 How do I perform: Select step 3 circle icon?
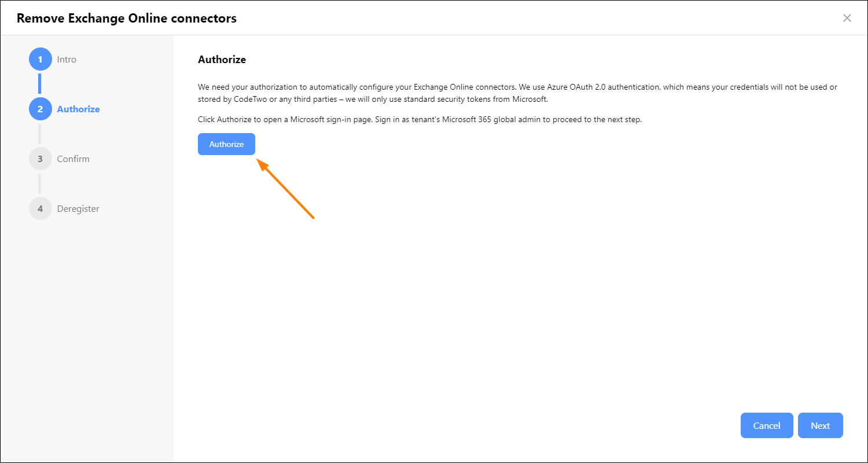pyautogui.click(x=41, y=159)
